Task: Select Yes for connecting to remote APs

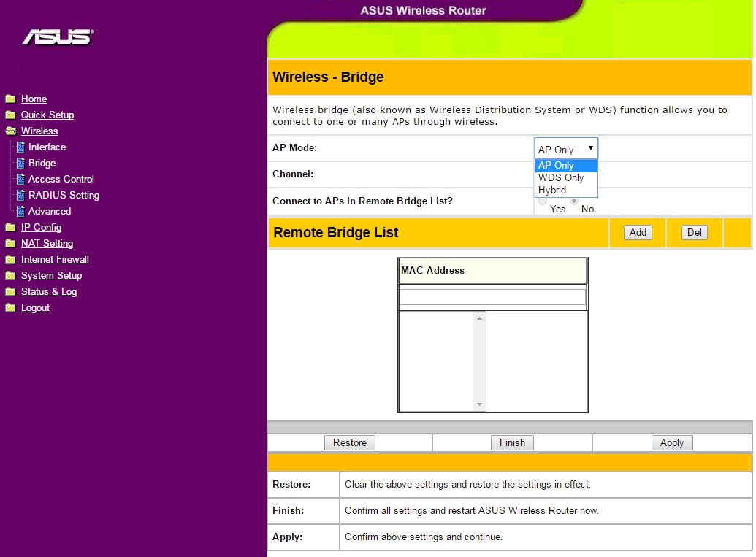Action: (543, 201)
